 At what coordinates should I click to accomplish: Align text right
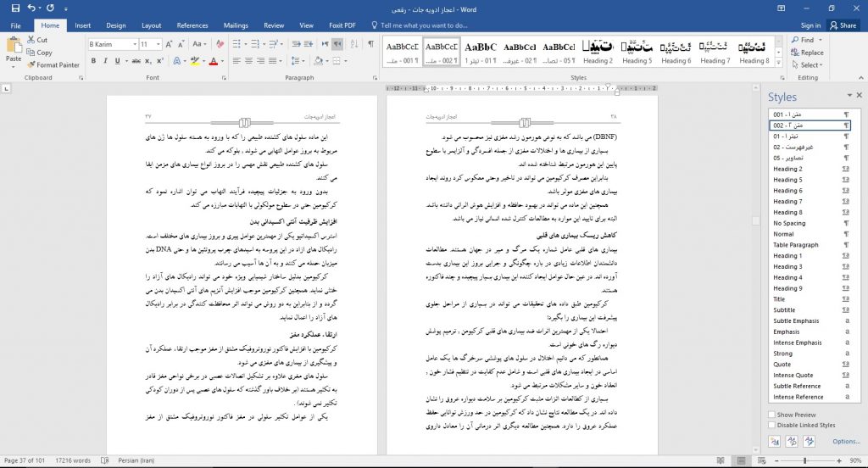(261, 61)
